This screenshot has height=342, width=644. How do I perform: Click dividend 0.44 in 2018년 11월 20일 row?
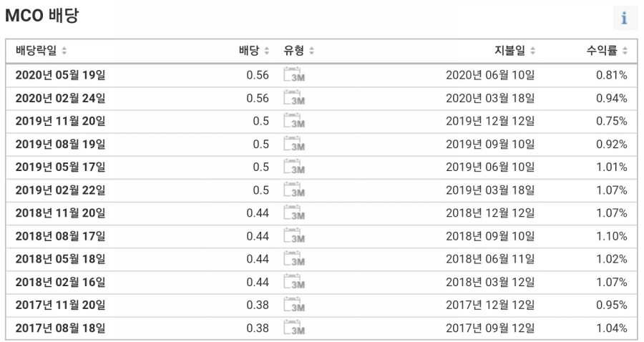click(x=258, y=213)
